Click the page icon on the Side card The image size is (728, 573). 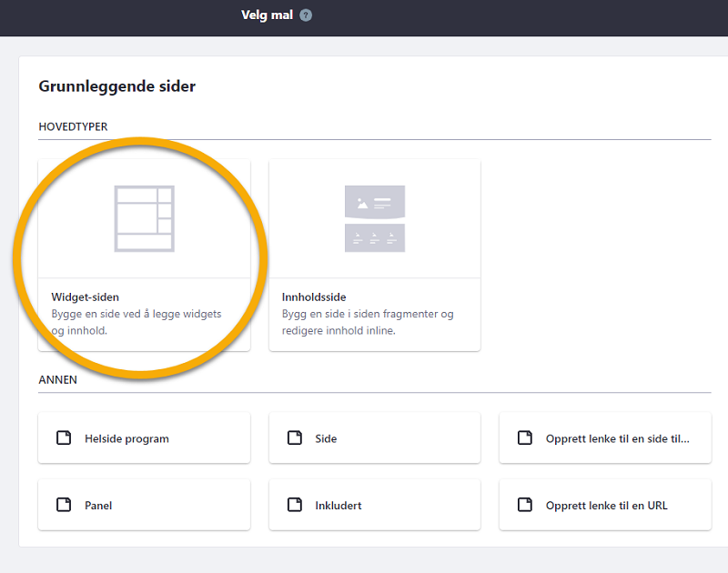tap(295, 438)
